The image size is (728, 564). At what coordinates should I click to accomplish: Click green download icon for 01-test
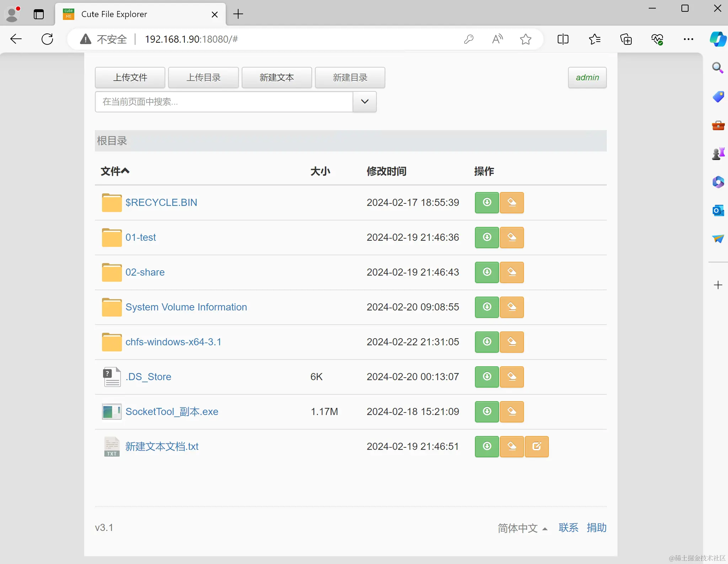click(487, 237)
